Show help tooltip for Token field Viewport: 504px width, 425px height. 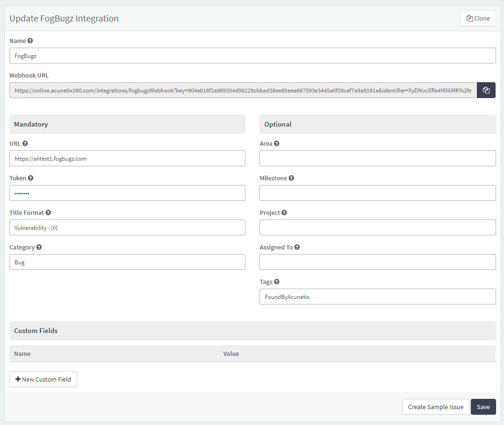(x=30, y=178)
